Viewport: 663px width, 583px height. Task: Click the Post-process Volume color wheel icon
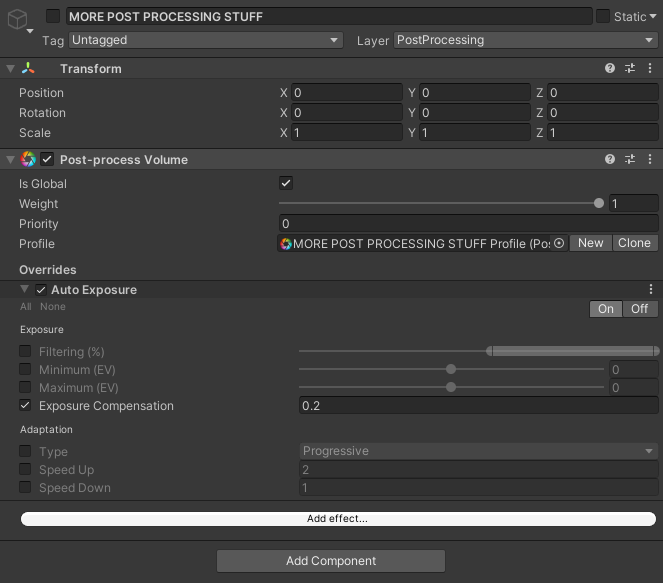(28, 159)
